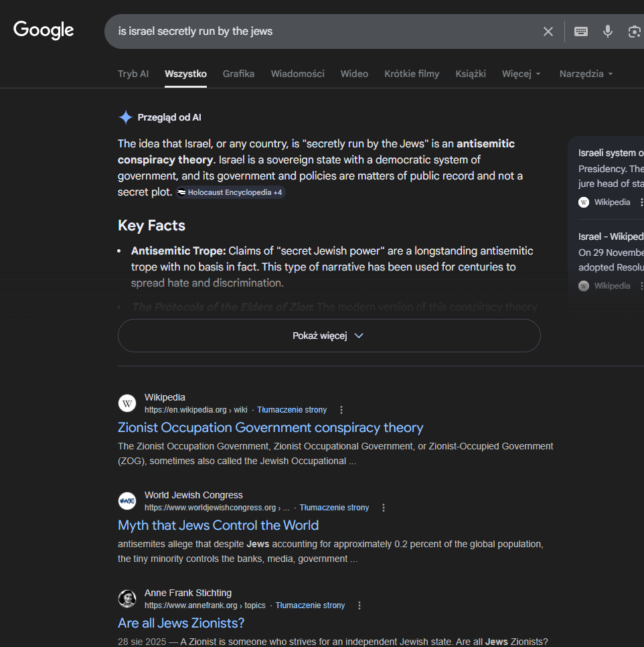Viewport: 644px width, 647px height.
Task: Open Krótkie filmy tab
Action: (x=412, y=74)
